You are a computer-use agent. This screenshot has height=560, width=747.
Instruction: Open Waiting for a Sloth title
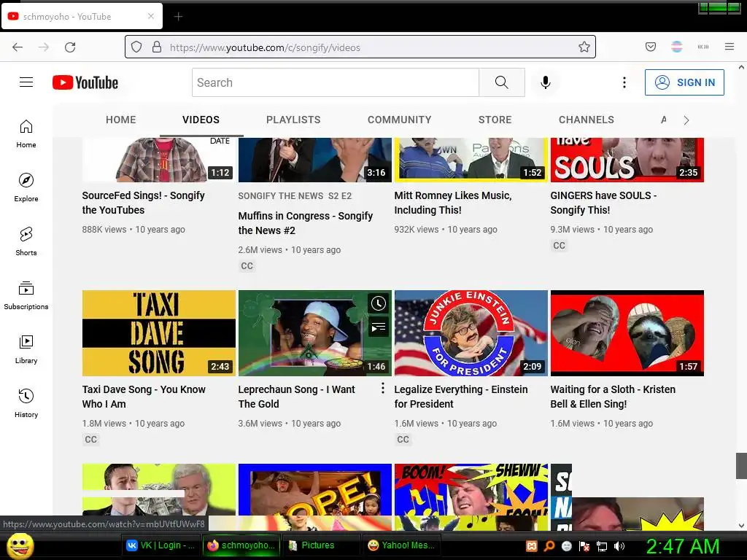point(613,396)
